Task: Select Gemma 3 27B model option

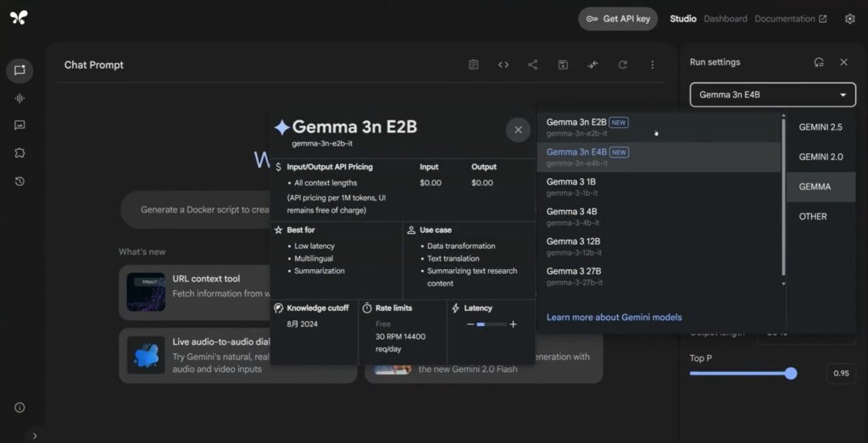Action: 659,276
